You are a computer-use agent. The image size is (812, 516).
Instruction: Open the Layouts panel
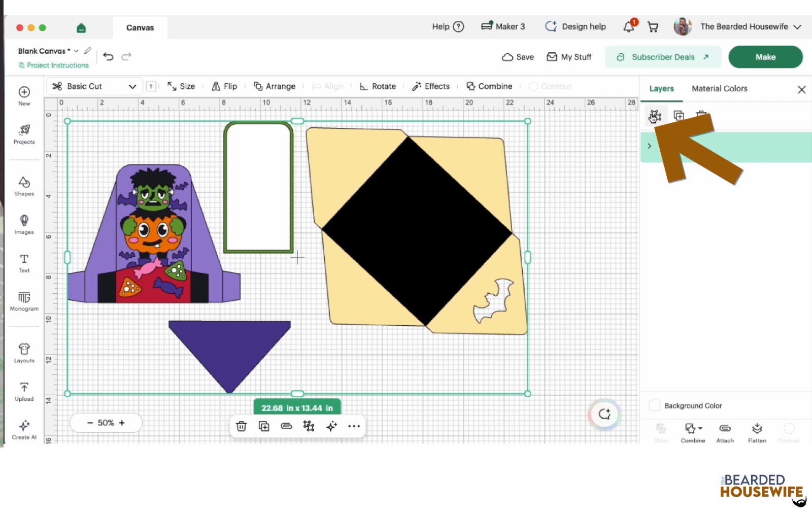click(24, 353)
